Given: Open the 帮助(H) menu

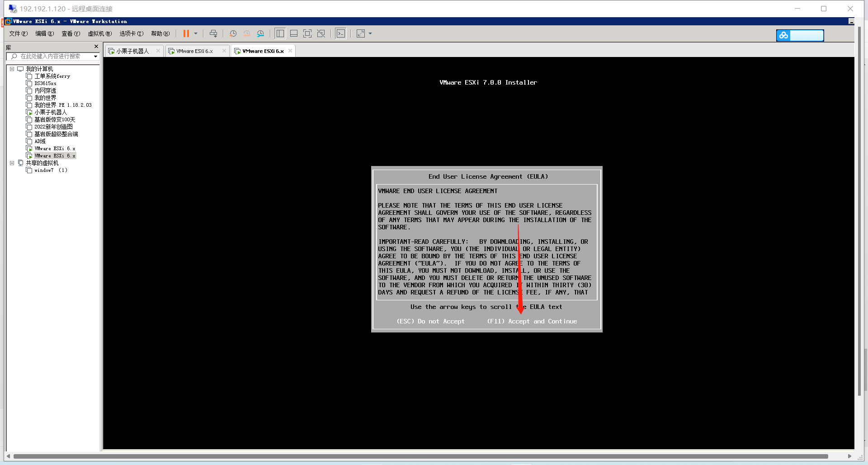Looking at the screenshot, I should point(160,33).
